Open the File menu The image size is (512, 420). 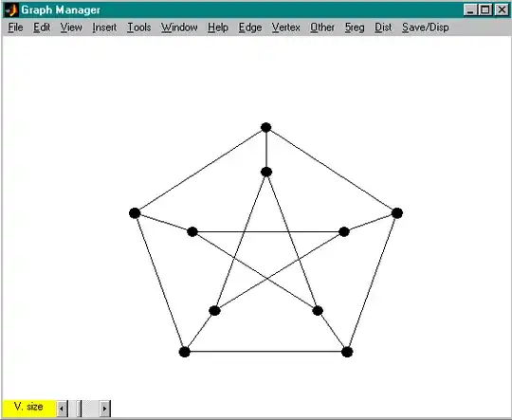[15, 27]
